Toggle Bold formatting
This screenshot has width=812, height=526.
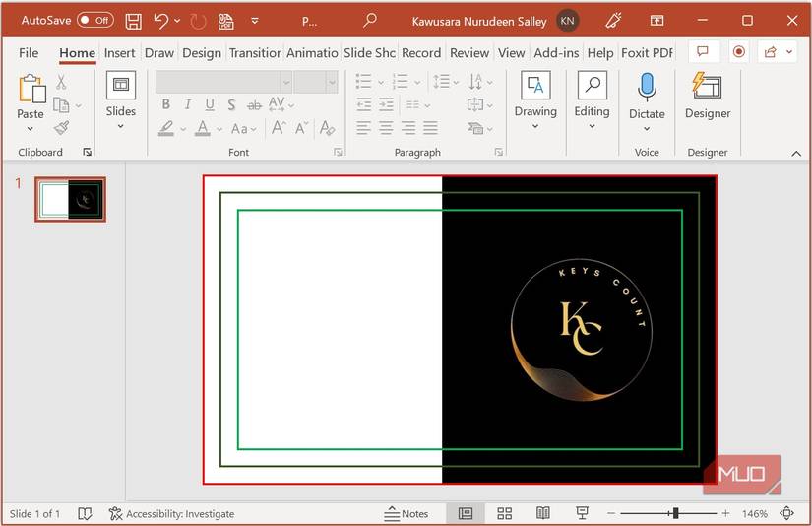(x=165, y=104)
